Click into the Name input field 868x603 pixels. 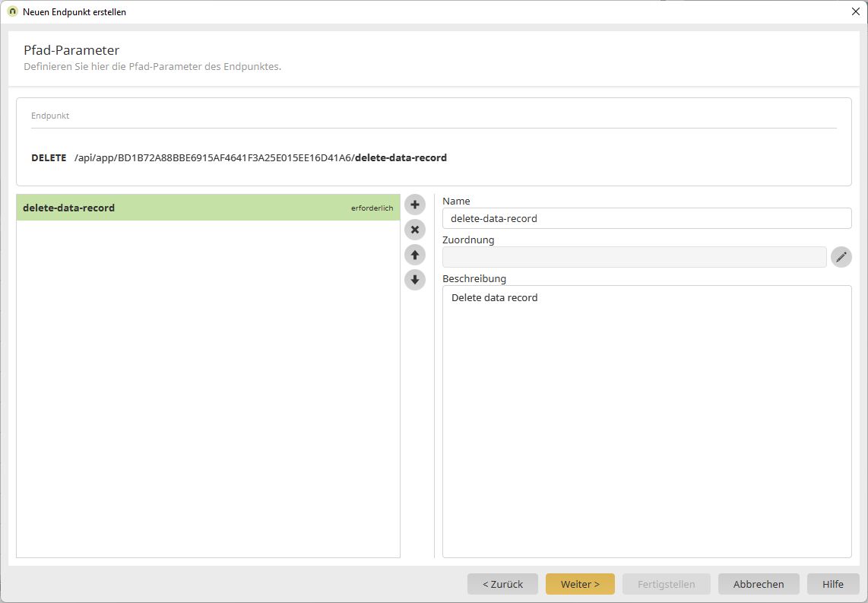[647, 218]
